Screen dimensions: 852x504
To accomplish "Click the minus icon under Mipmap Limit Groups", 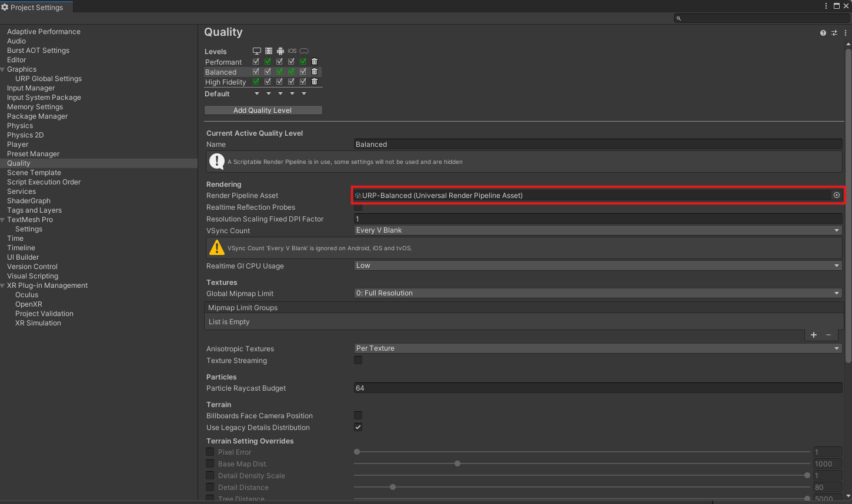I will (828, 335).
